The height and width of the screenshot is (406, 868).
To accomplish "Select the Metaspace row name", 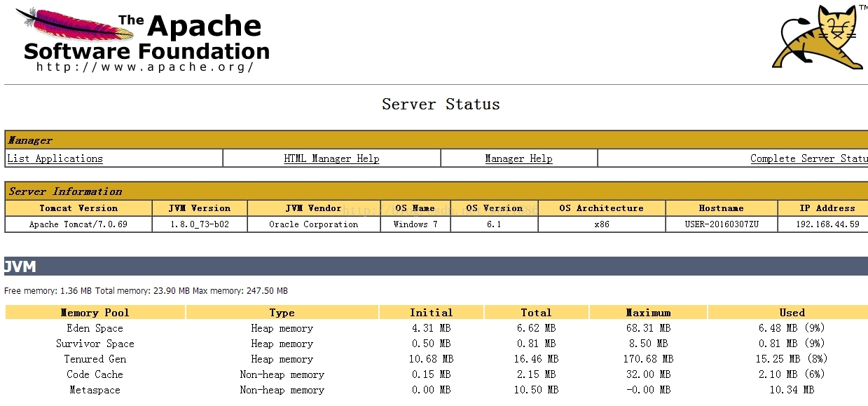I will [95, 390].
